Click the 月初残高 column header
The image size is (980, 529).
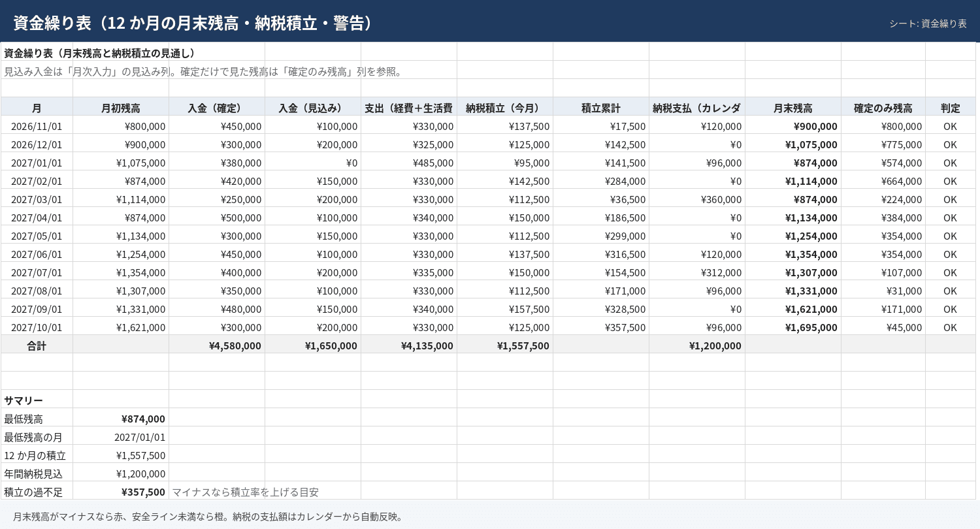pos(121,108)
